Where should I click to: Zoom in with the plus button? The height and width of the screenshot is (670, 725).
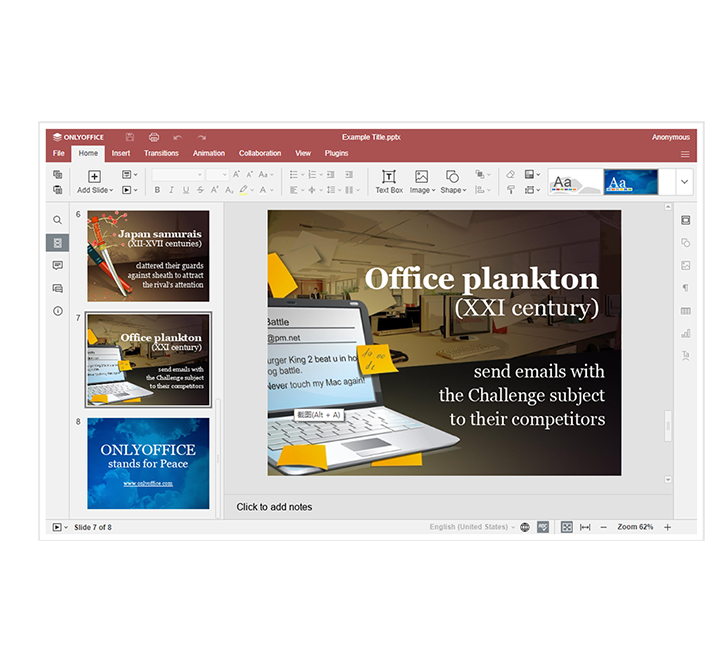[667, 527]
